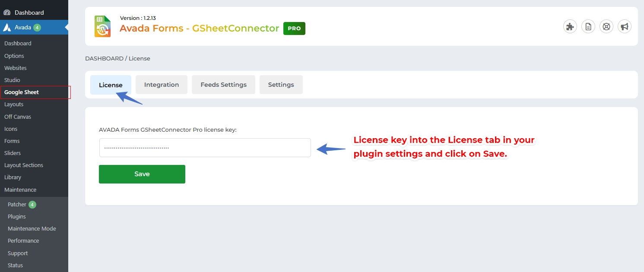Click the puzzle piece plugin icon
644x272 pixels.
click(x=570, y=26)
